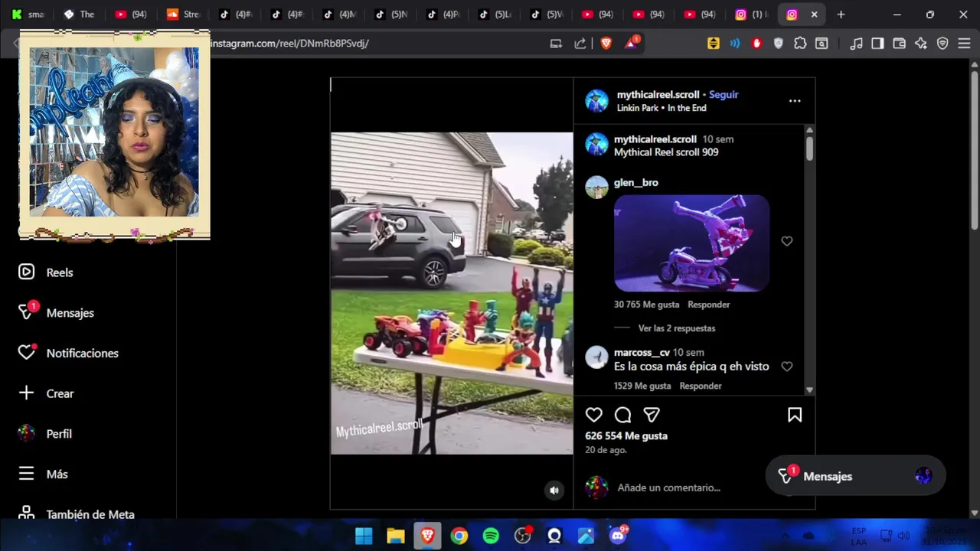Like the reel with the heart icon
980x551 pixels.
594,415
